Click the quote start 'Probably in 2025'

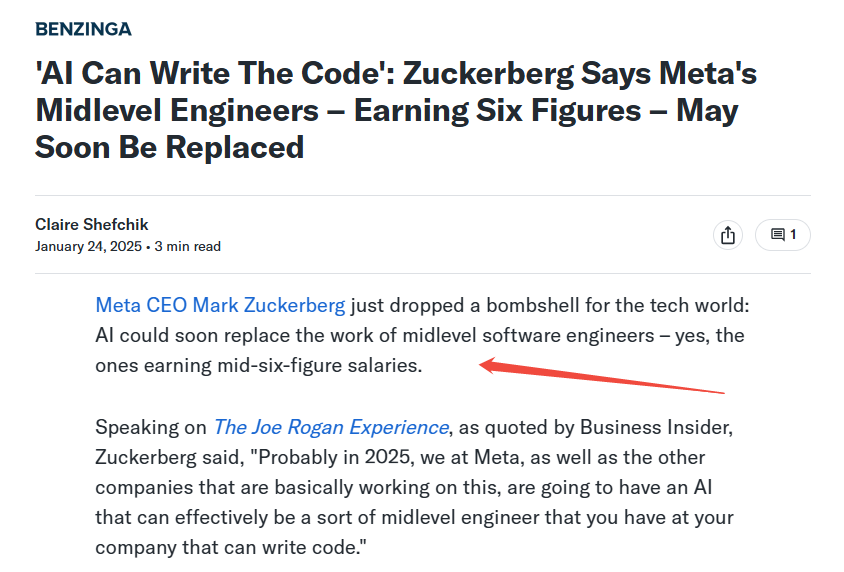point(332,457)
